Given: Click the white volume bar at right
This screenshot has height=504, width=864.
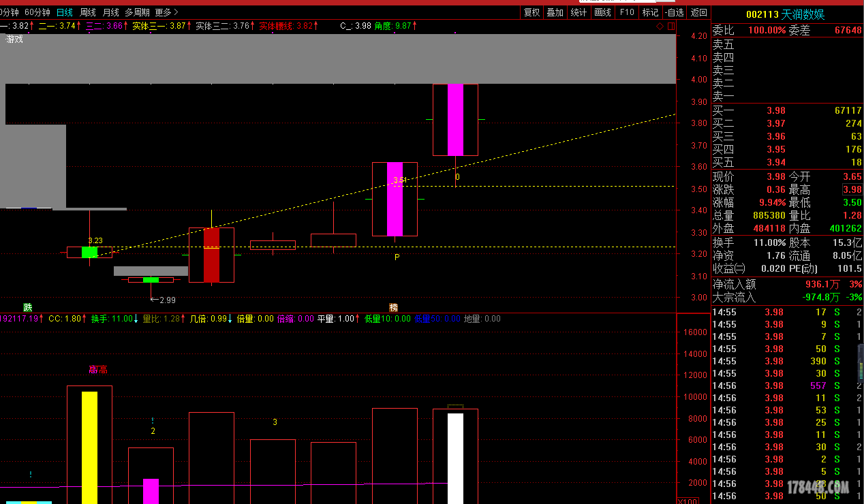Looking at the screenshot, I should [455, 458].
